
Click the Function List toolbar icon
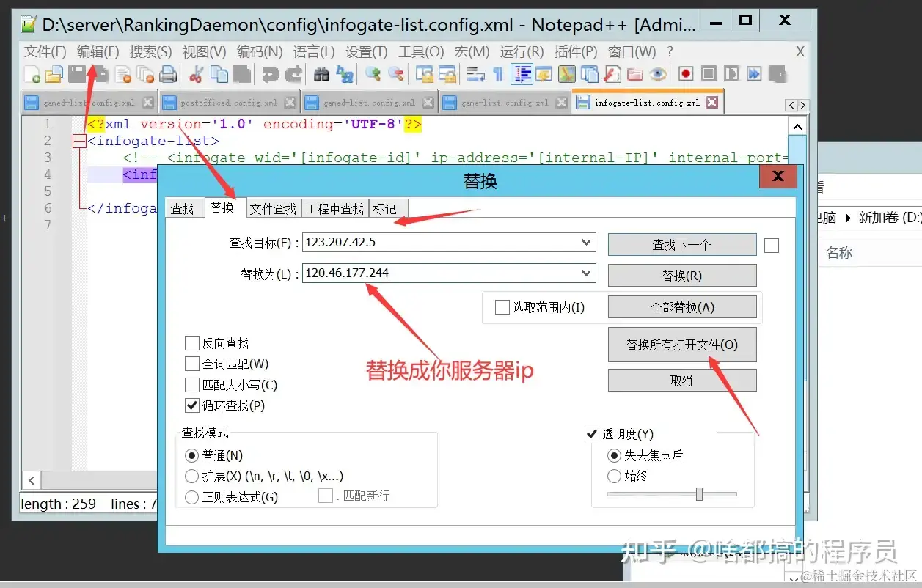point(612,74)
